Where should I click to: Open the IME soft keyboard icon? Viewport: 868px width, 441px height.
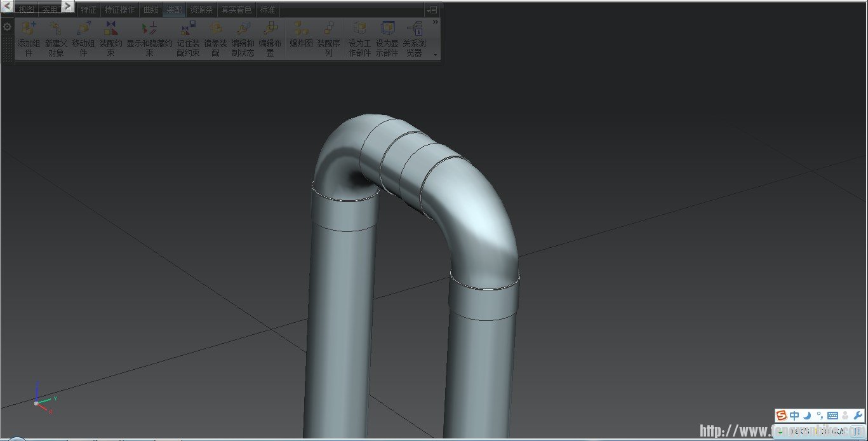(x=832, y=416)
